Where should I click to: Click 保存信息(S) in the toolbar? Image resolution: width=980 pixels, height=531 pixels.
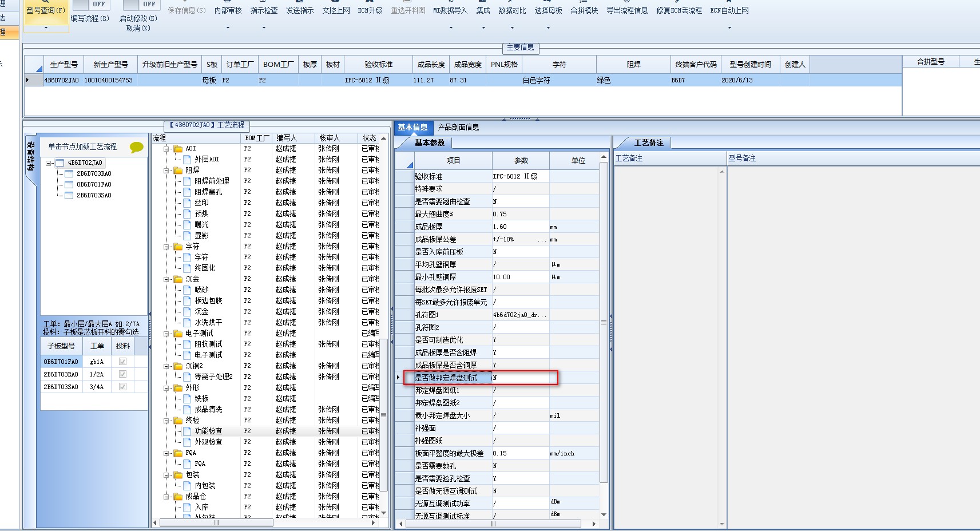pyautogui.click(x=187, y=10)
